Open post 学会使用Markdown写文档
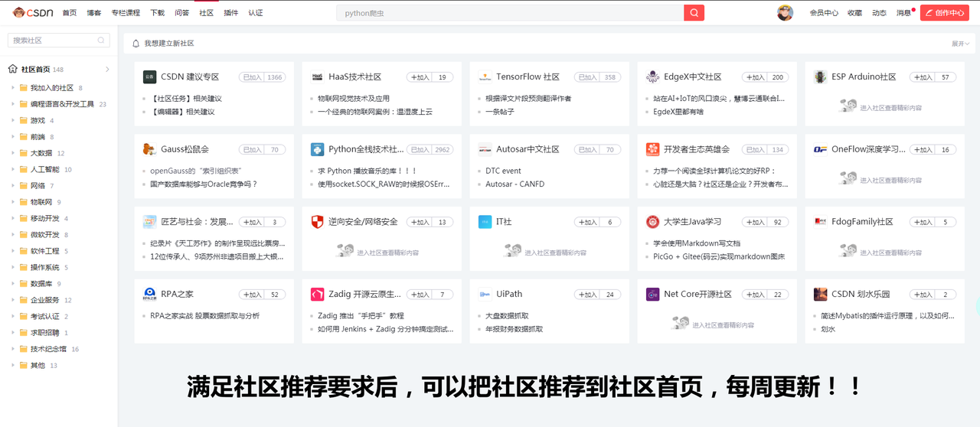This screenshot has height=427, width=980. pos(697,243)
